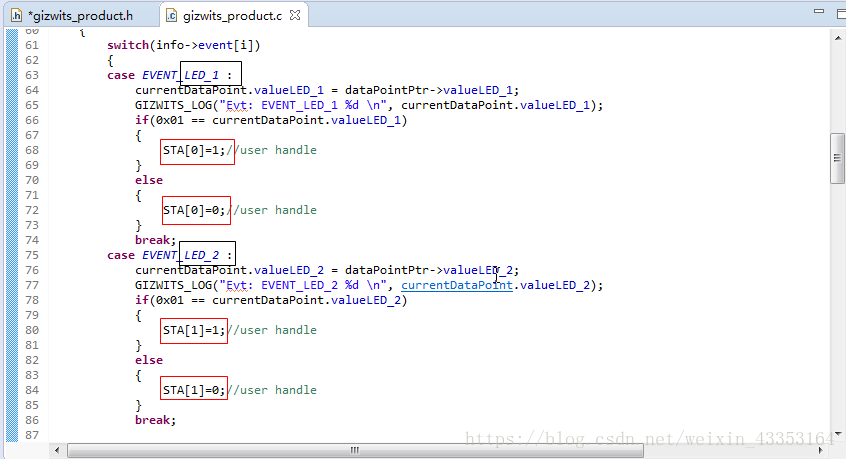Click the horizontal scrollbar left arrow

(57, 450)
